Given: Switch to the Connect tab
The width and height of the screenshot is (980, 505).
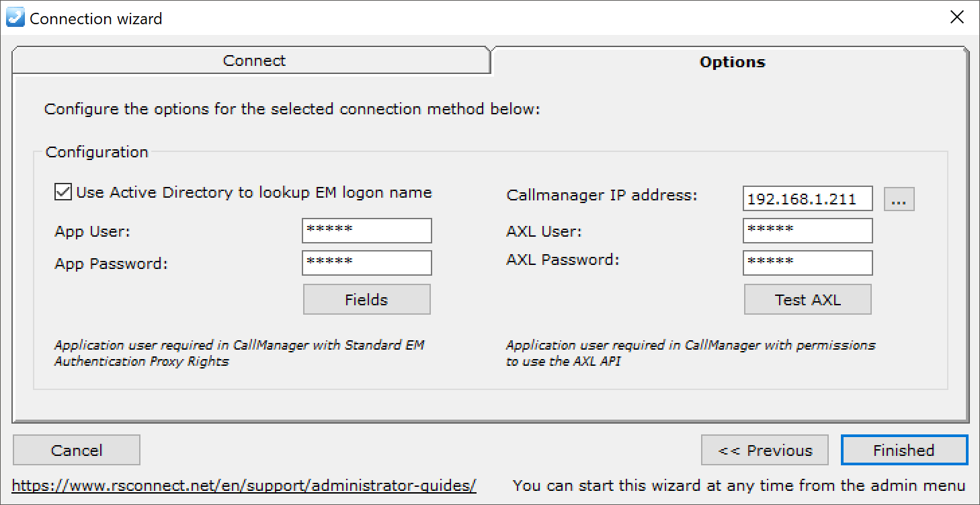Looking at the screenshot, I should tap(251, 61).
